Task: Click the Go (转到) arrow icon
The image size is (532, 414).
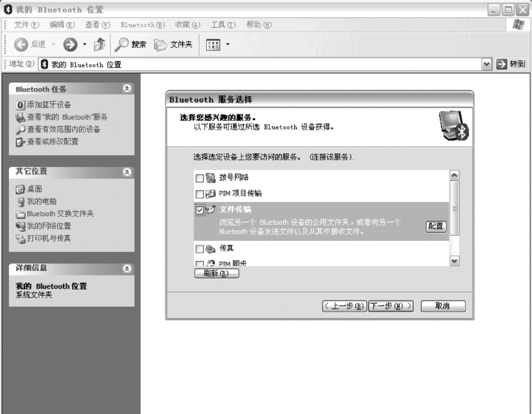Action: (x=502, y=64)
